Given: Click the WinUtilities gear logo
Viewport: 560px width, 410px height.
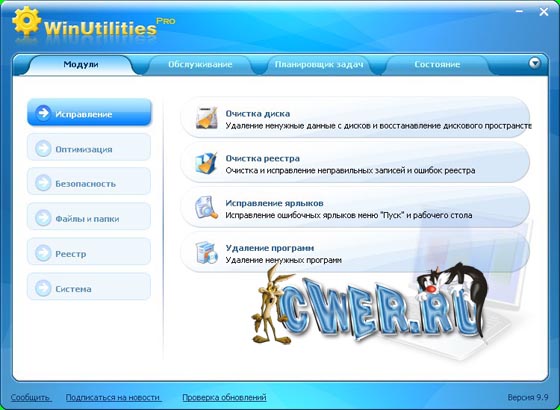Looking at the screenshot, I should click(26, 20).
